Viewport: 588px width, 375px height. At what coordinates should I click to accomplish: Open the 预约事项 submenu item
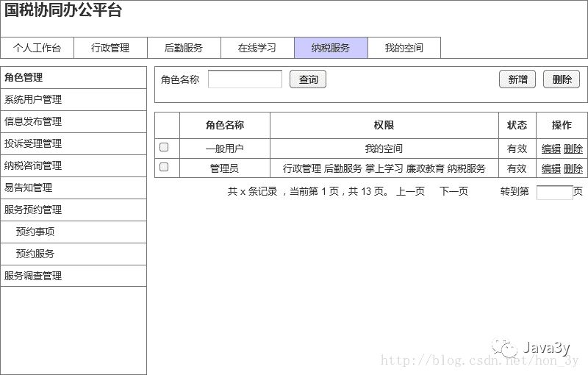coord(73,232)
